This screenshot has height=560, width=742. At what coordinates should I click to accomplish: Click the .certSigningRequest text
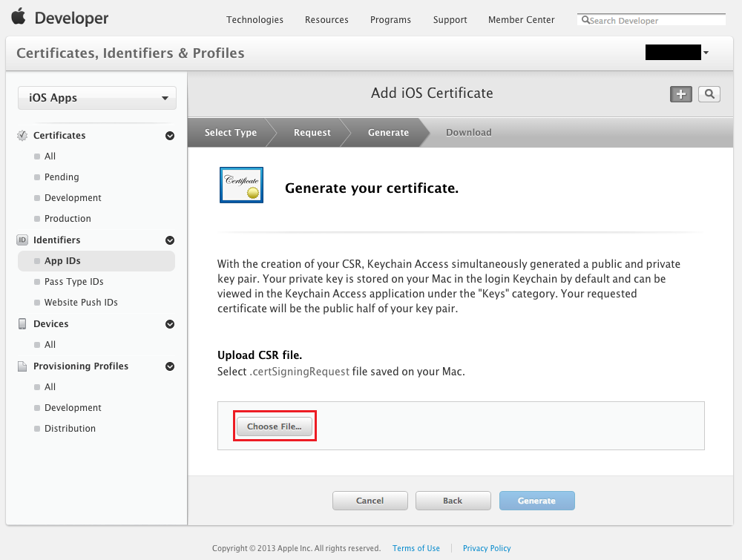pos(300,372)
